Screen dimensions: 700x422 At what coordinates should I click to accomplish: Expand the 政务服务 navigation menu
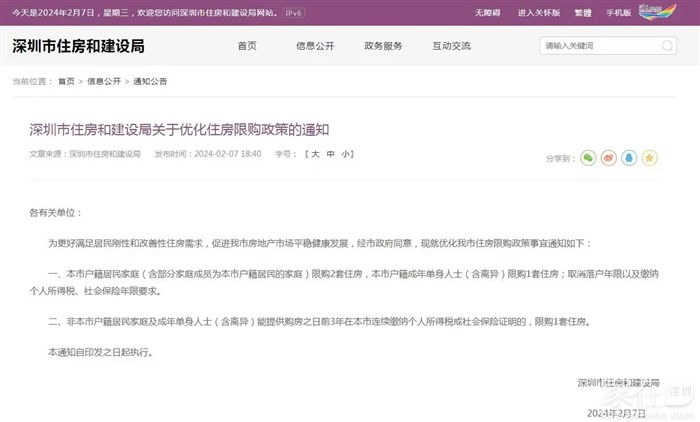pos(383,46)
